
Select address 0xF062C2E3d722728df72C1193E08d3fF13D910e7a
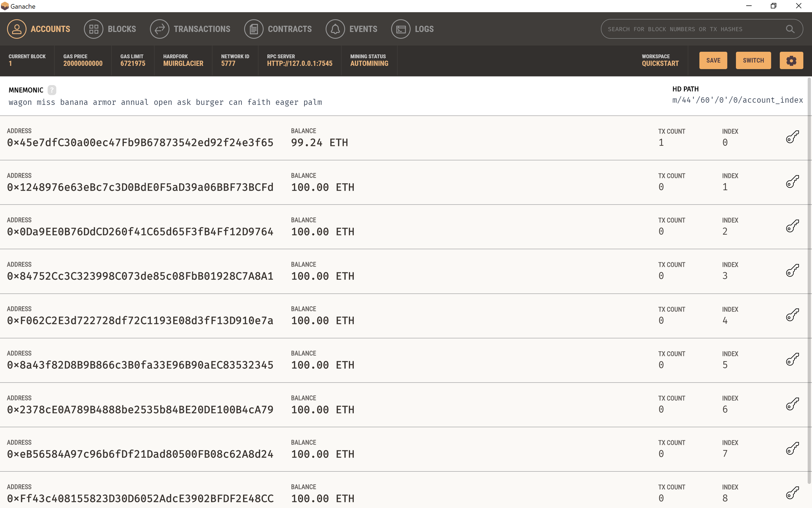coord(140,321)
